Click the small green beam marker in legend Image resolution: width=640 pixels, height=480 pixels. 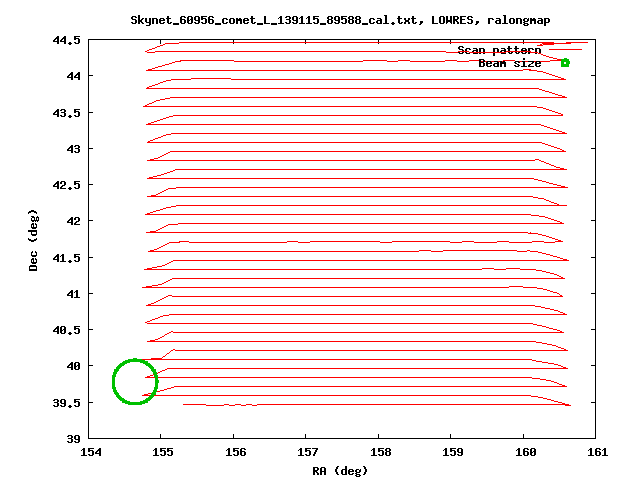[565, 63]
